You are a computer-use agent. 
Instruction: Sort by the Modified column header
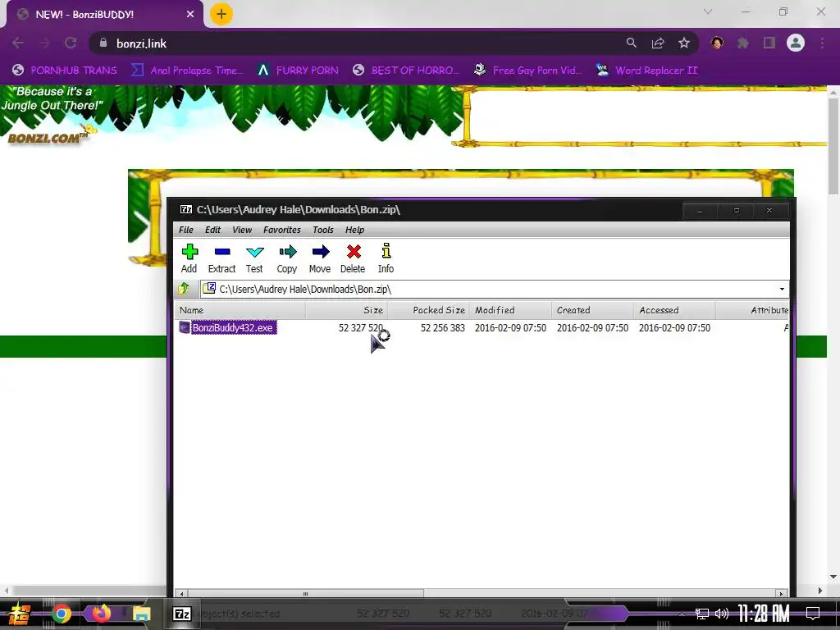[510, 310]
